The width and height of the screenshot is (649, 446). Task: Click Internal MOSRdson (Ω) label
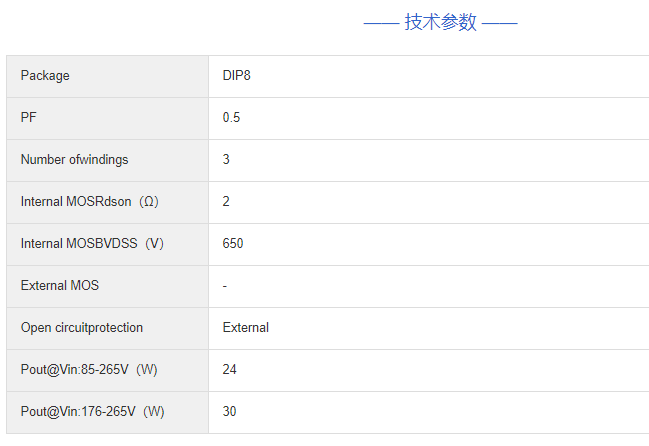click(89, 202)
